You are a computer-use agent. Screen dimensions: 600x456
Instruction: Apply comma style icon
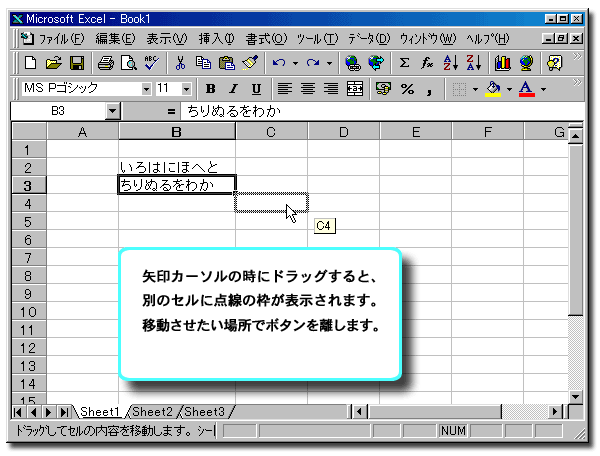pos(429,90)
